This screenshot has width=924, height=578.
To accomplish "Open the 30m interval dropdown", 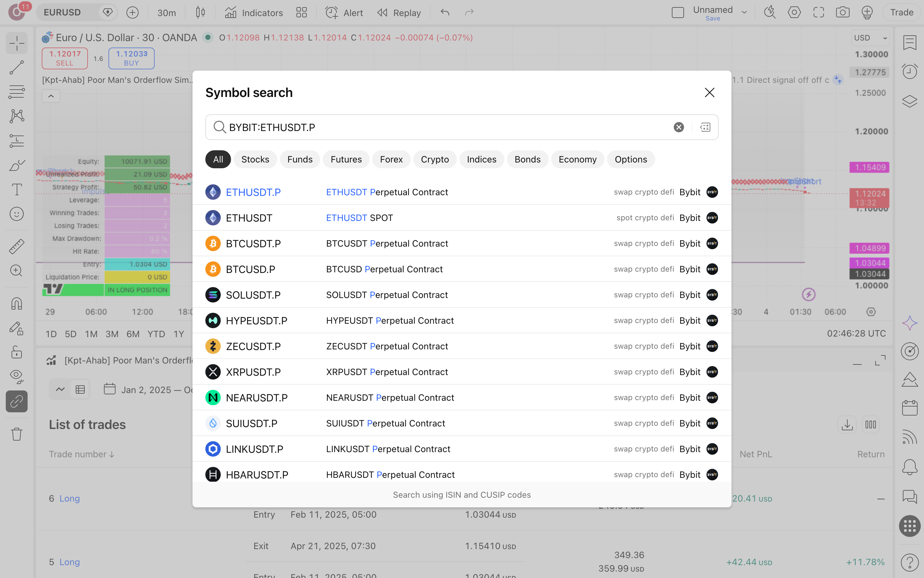I will pyautogui.click(x=167, y=13).
